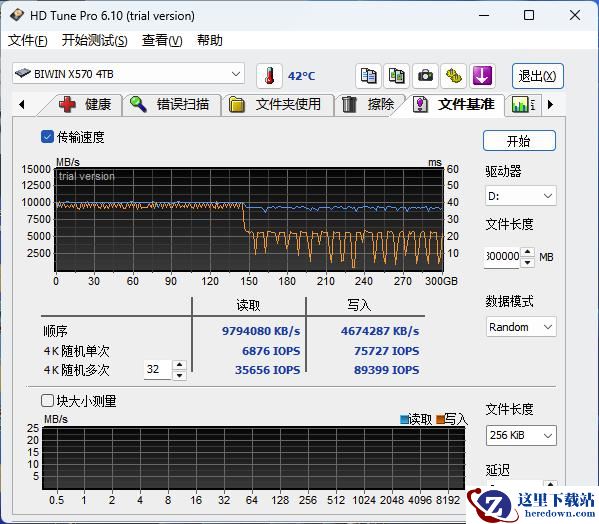This screenshot has width=599, height=524.
Task: Open the 开始测试 menu
Action: coord(94,40)
